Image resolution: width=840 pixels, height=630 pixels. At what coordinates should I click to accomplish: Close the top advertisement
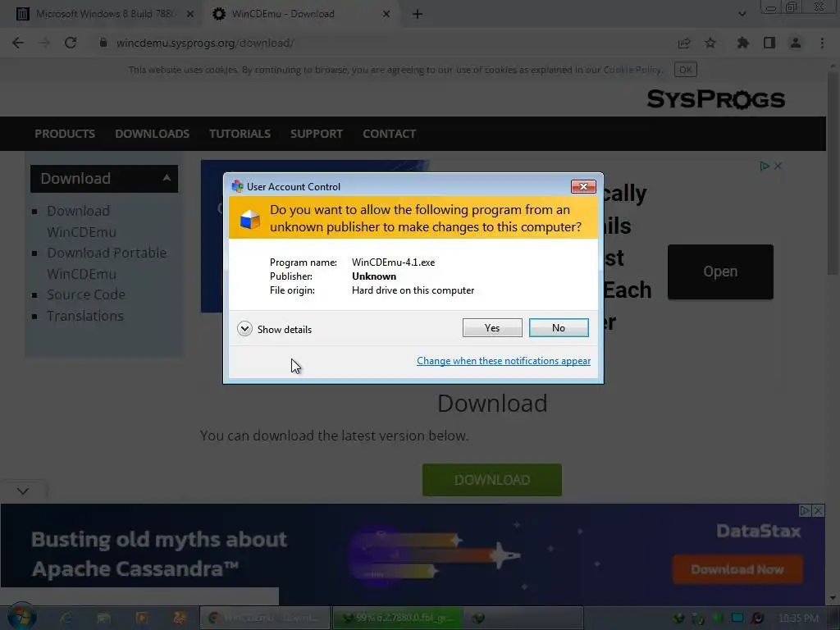point(778,166)
